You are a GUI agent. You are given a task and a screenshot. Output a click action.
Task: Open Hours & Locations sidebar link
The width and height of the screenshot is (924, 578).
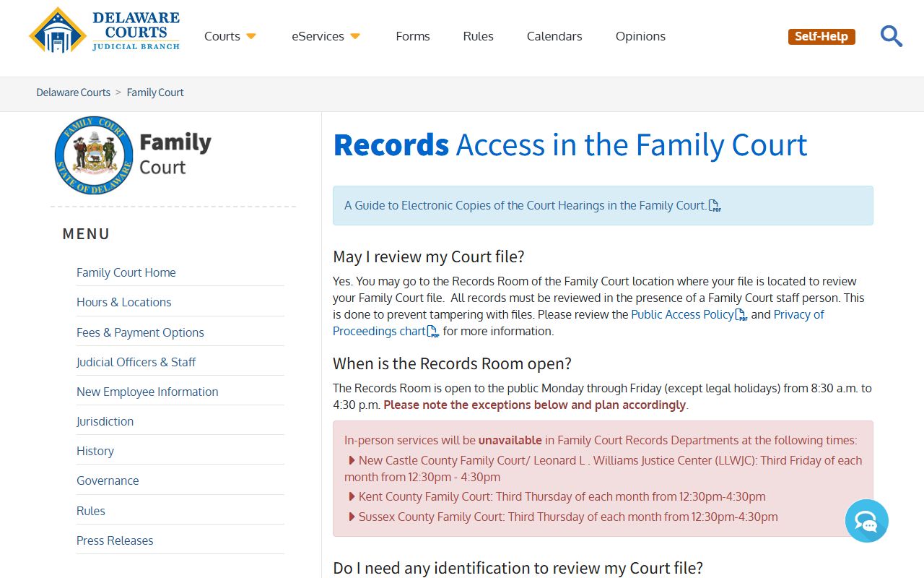point(124,302)
